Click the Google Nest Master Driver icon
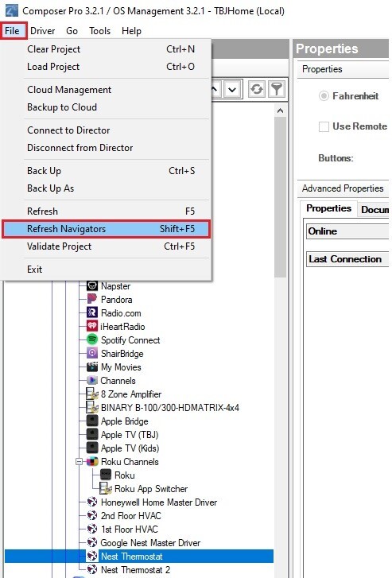The height and width of the screenshot is (578, 392). (91, 542)
